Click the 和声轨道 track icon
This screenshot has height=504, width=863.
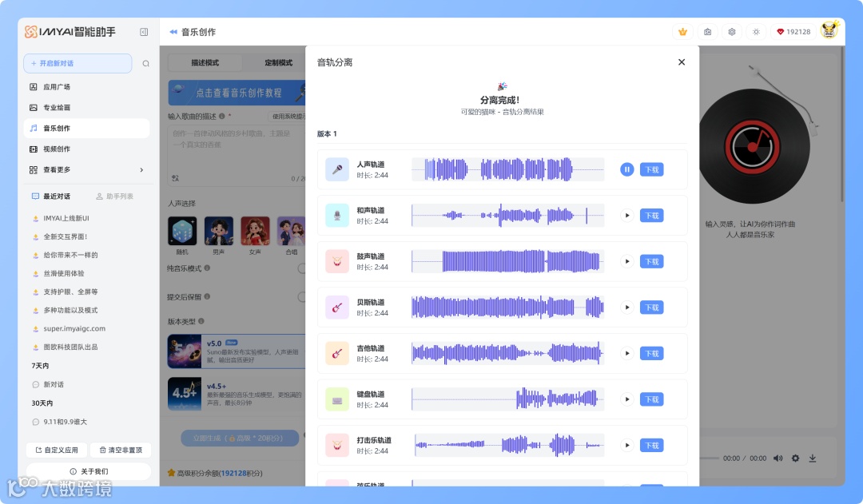click(337, 216)
